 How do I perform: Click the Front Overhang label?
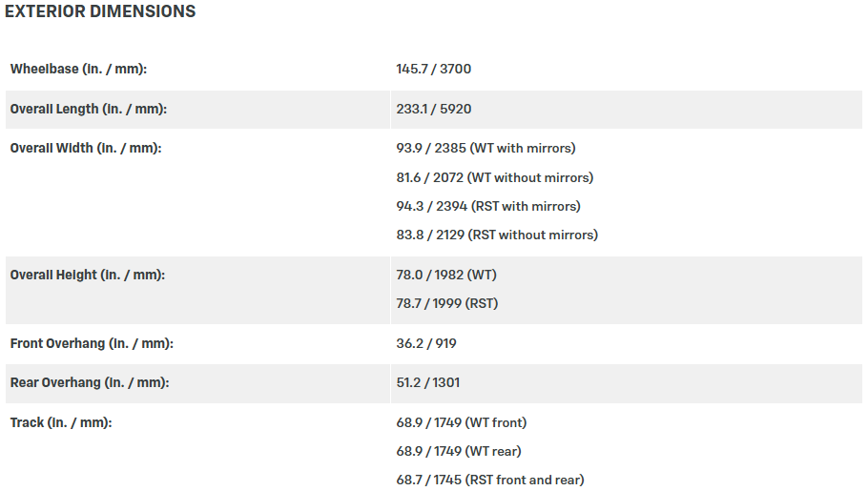92,344
